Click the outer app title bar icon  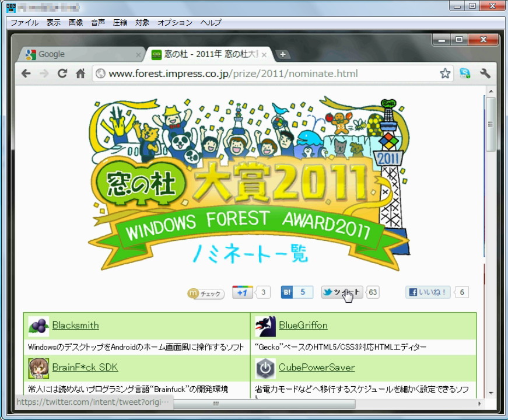coord(11,8)
